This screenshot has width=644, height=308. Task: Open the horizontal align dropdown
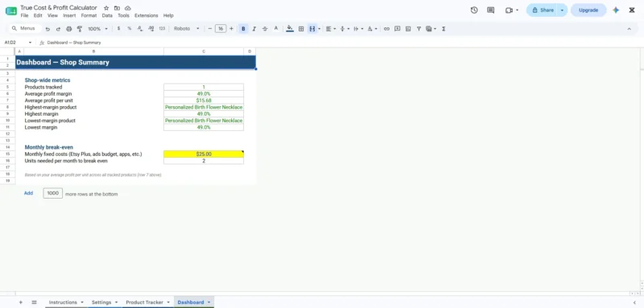click(331, 29)
